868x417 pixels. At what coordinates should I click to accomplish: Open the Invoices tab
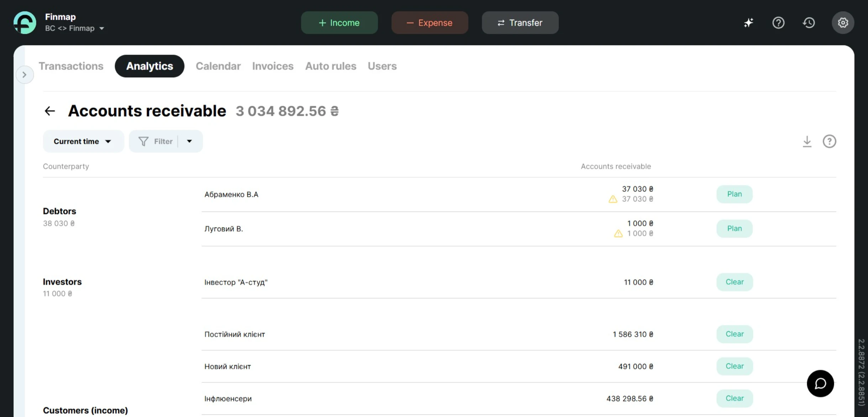(272, 66)
